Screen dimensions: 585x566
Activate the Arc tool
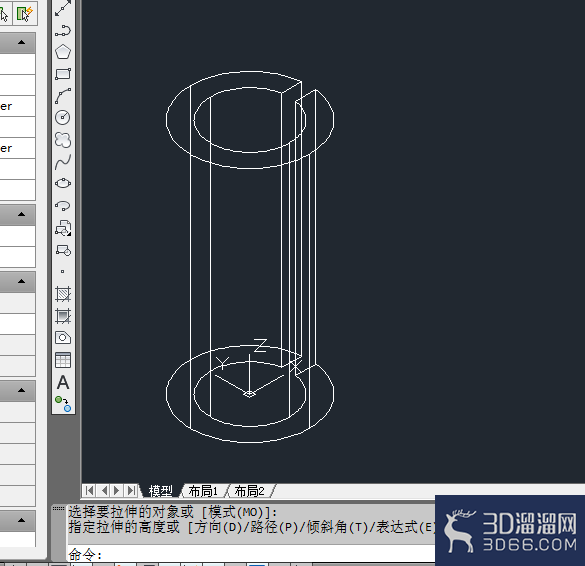point(63,96)
